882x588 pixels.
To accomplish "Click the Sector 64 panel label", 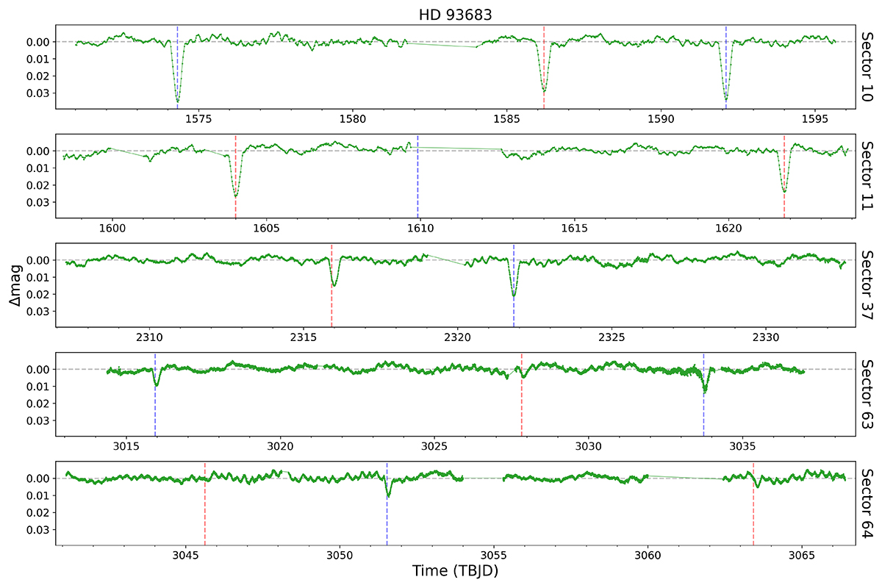I will [868, 503].
